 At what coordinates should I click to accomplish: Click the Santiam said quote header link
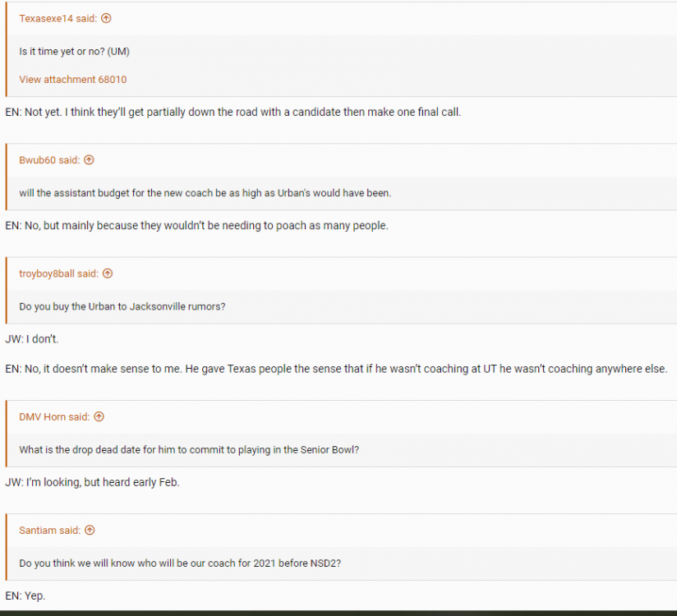[49, 530]
